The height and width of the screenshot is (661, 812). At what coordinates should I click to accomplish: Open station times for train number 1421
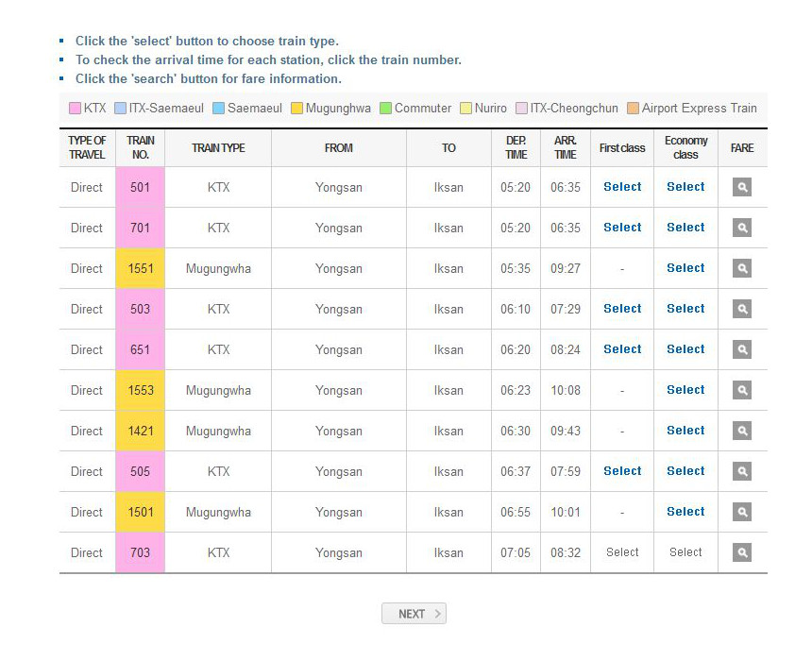tap(140, 431)
